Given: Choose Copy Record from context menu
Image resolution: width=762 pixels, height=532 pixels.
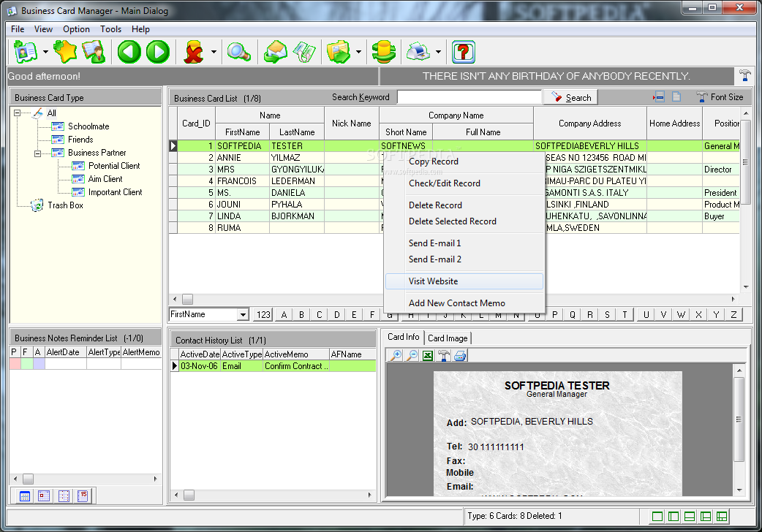Looking at the screenshot, I should point(464,161).
